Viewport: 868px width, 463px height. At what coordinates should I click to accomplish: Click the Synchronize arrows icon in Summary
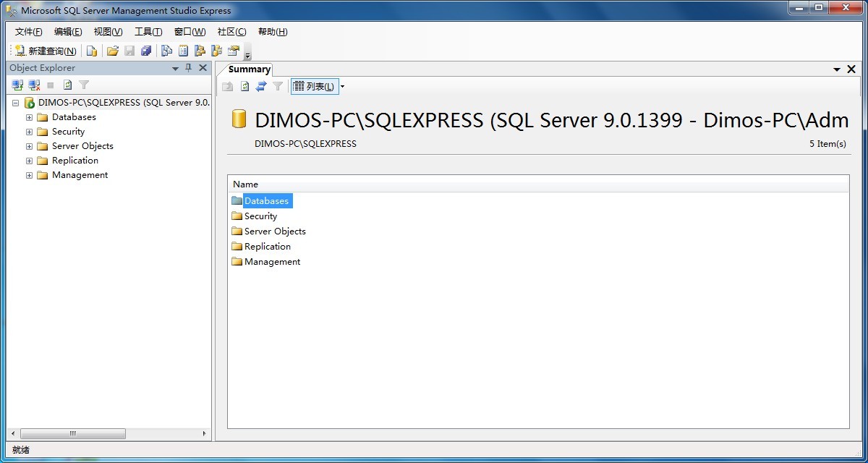[x=261, y=86]
